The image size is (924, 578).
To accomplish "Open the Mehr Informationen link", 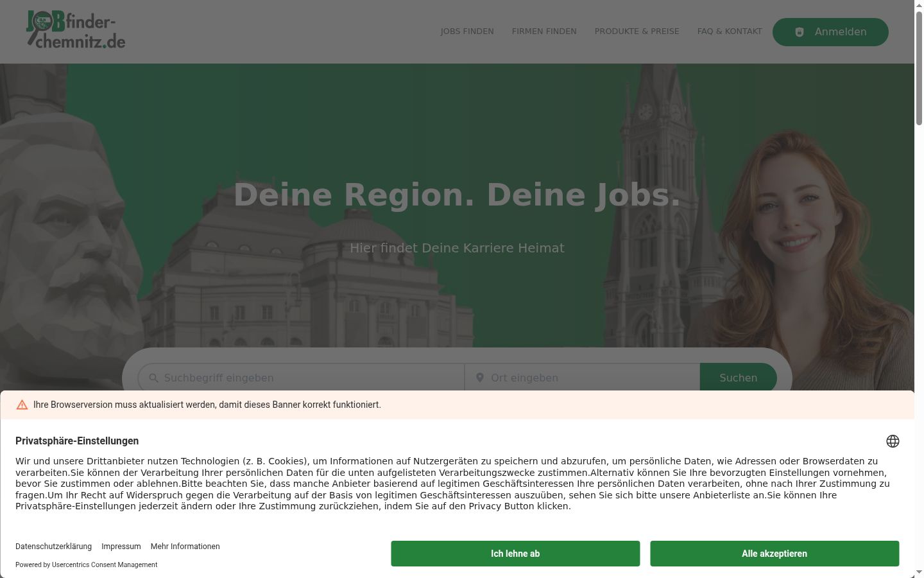I will 185,547.
